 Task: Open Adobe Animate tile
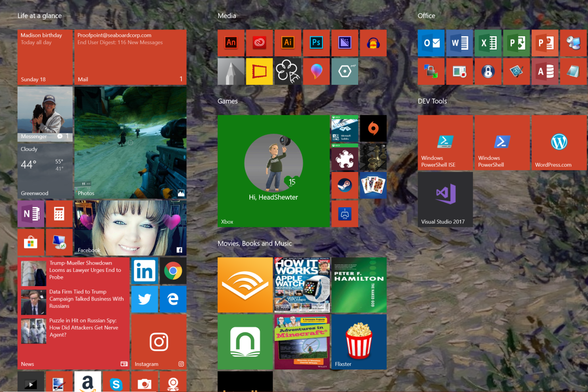[x=231, y=43]
